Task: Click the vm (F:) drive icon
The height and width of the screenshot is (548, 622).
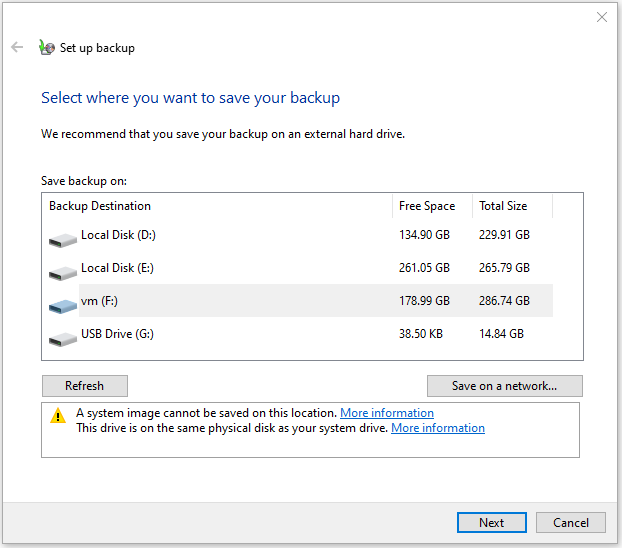Action: (62, 304)
